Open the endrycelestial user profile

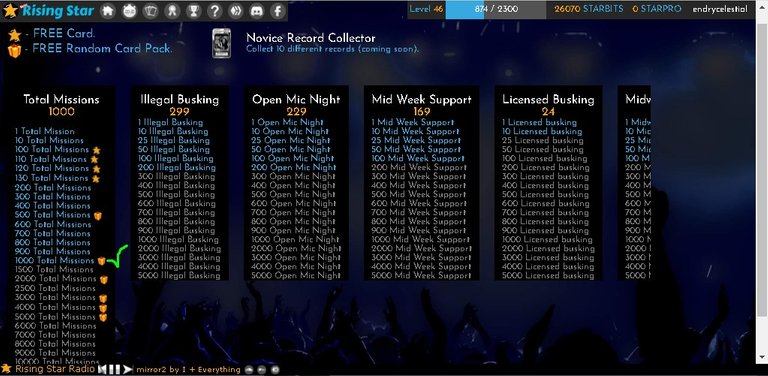pos(720,9)
